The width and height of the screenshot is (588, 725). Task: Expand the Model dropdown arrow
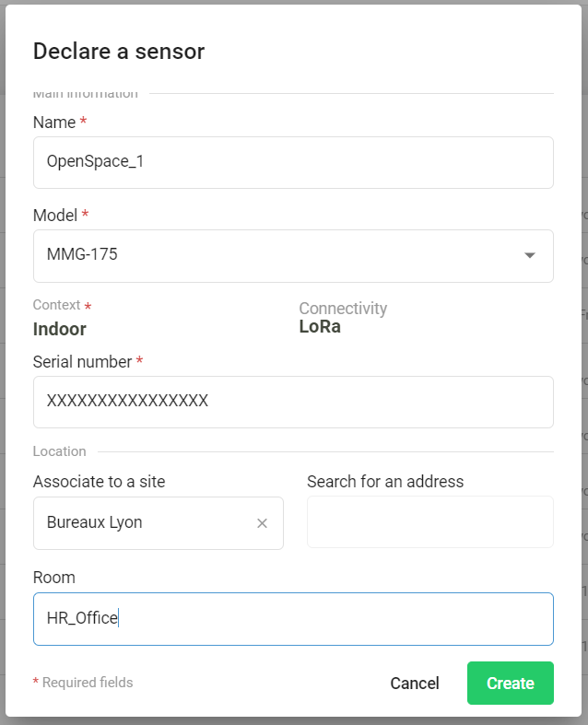tap(529, 255)
